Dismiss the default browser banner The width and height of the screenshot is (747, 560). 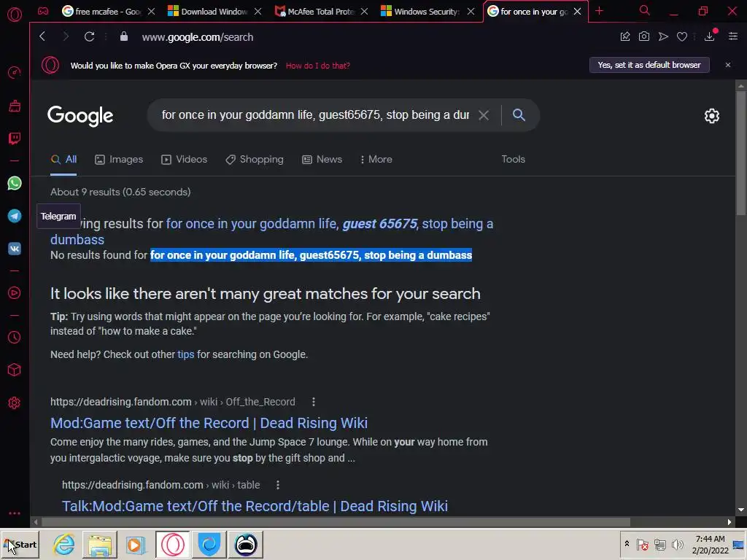point(728,65)
